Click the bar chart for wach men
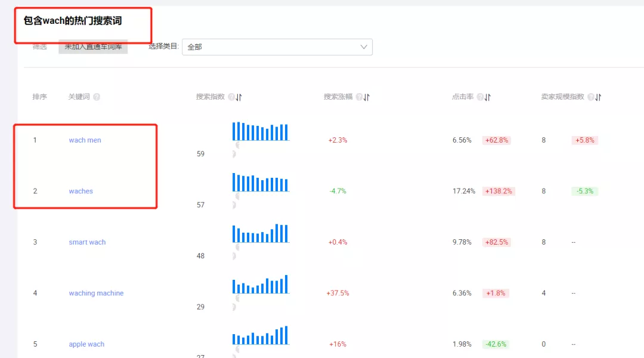 (261, 132)
